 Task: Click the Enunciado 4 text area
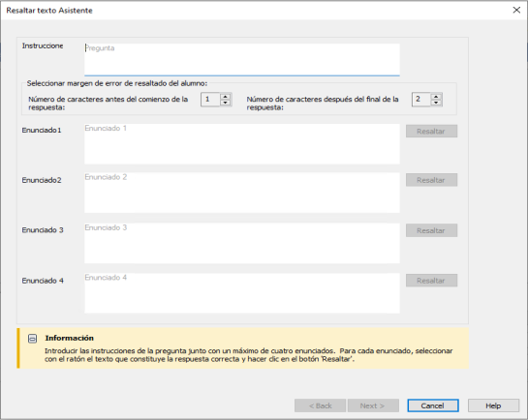tap(242, 293)
